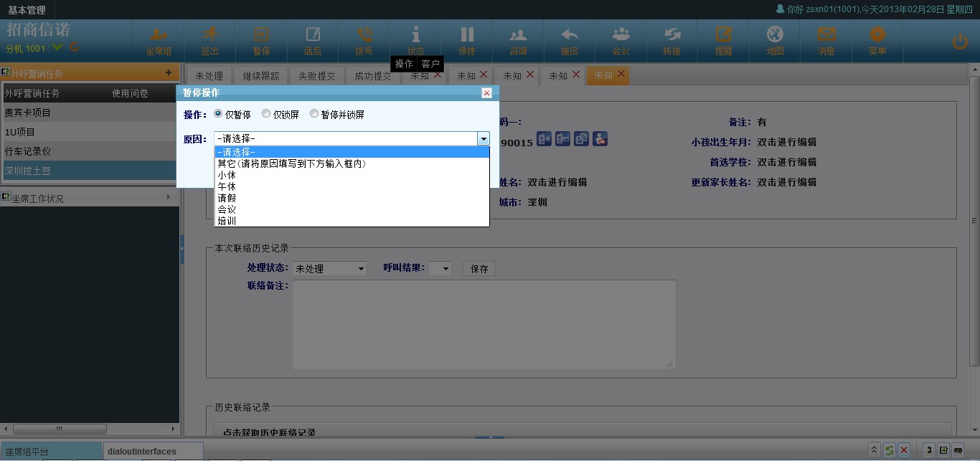Screen dimensions: 980x461
Task: Choose the 暂停并锁屏 radio button
Action: [x=314, y=114]
